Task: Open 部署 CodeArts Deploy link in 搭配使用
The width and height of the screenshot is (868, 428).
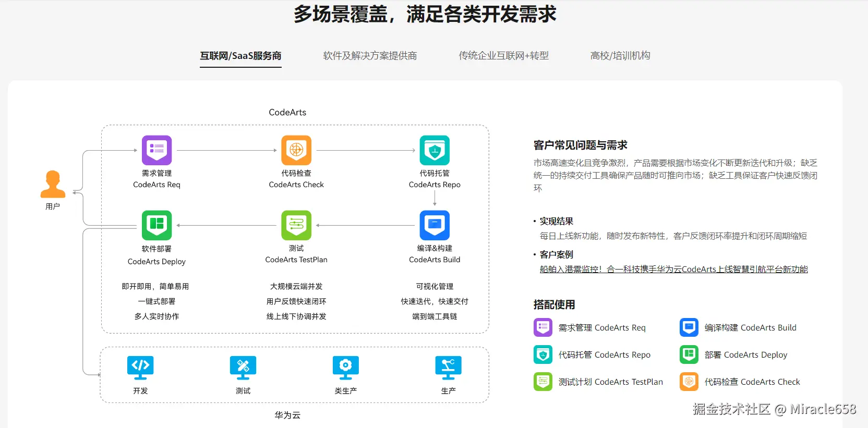Action: pos(745,354)
